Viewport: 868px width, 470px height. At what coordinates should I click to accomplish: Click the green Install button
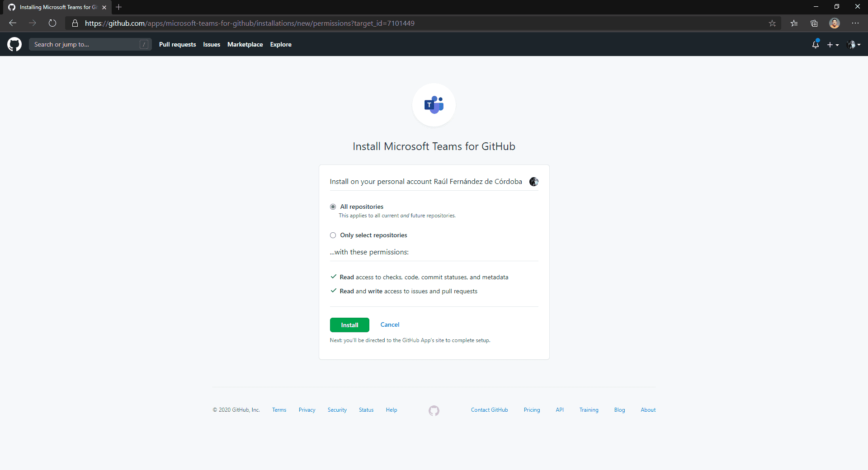[x=349, y=325]
